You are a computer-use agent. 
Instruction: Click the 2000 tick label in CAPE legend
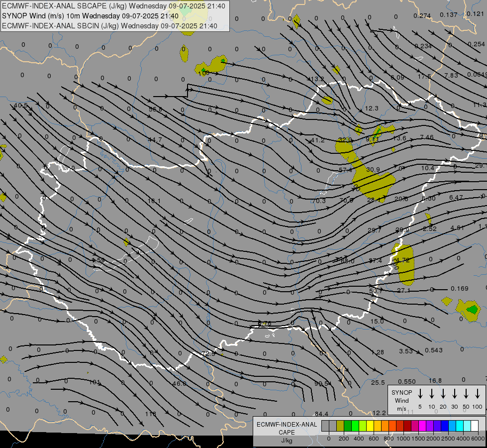pyautogui.click(x=433, y=439)
